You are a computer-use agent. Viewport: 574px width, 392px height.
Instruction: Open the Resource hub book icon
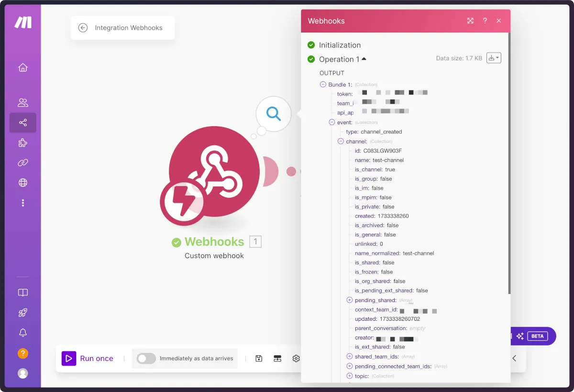pos(23,293)
